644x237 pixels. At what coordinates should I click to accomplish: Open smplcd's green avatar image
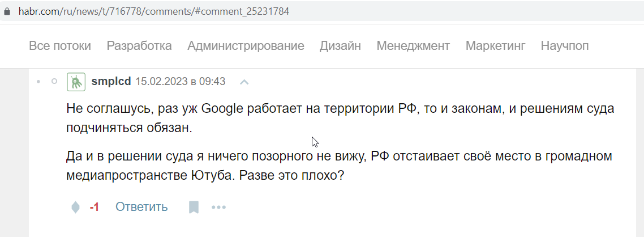pyautogui.click(x=76, y=82)
